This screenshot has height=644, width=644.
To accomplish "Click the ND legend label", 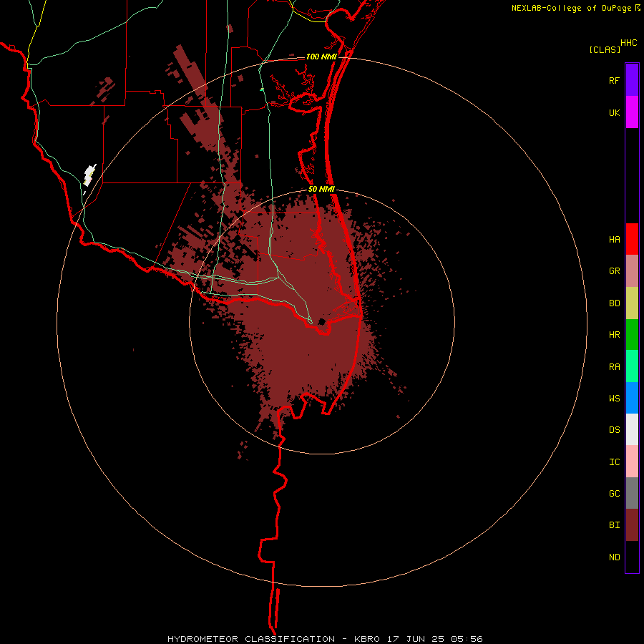I will click(614, 557).
